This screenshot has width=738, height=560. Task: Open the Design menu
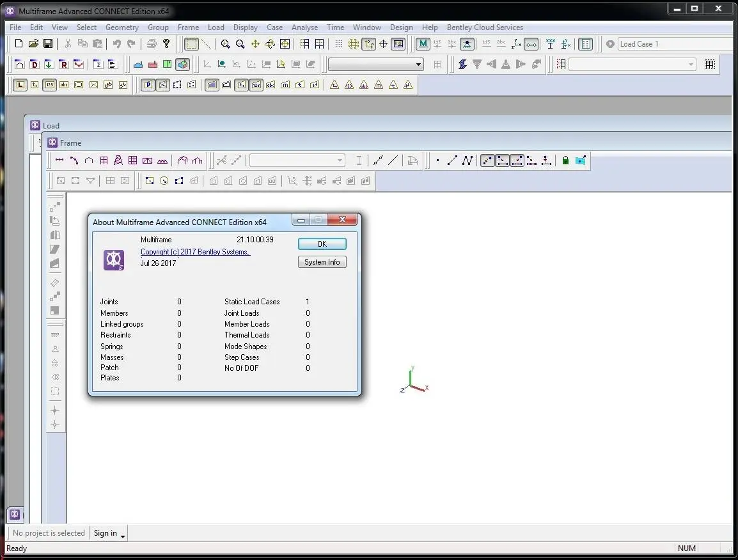pyautogui.click(x=401, y=27)
